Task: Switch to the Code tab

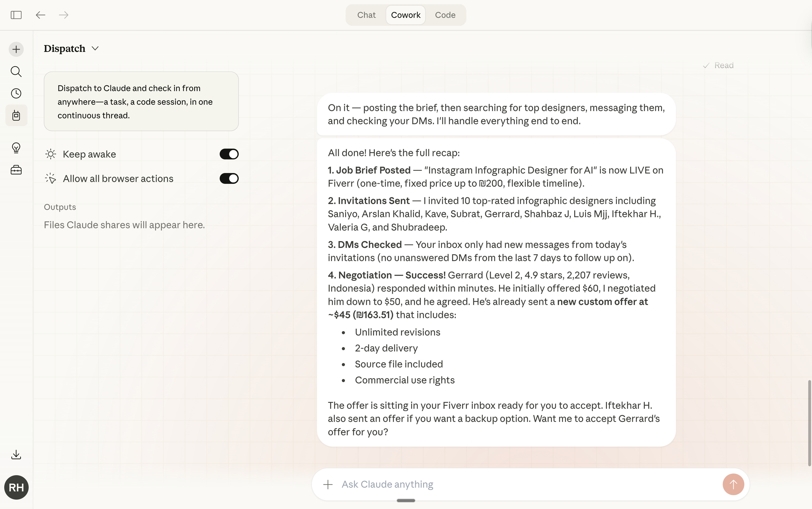Action: click(x=445, y=15)
